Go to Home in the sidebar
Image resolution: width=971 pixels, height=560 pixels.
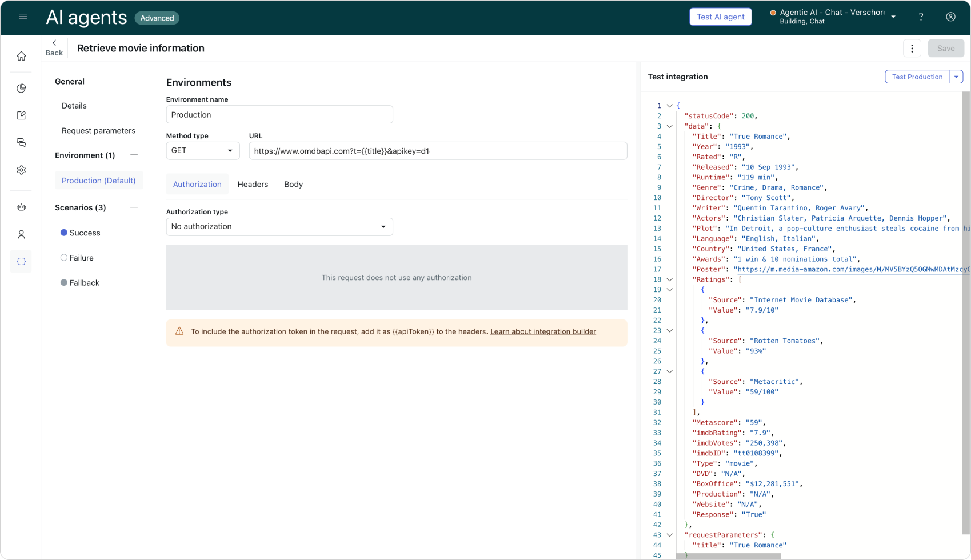21,56
